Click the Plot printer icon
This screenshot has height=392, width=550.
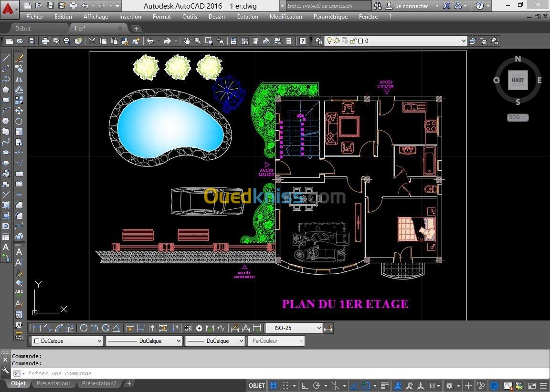point(45,41)
